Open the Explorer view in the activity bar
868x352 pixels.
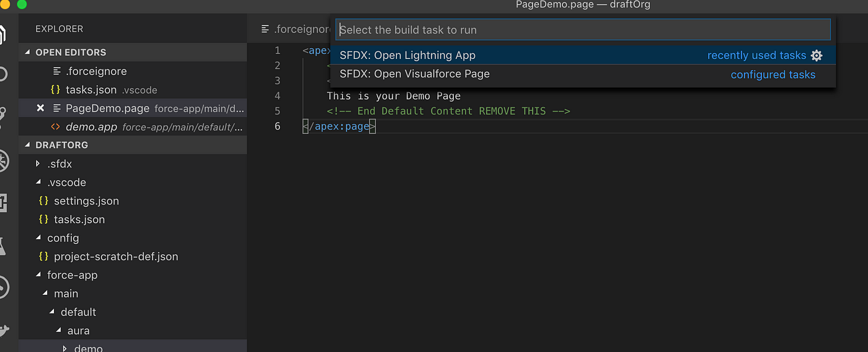(x=2, y=35)
